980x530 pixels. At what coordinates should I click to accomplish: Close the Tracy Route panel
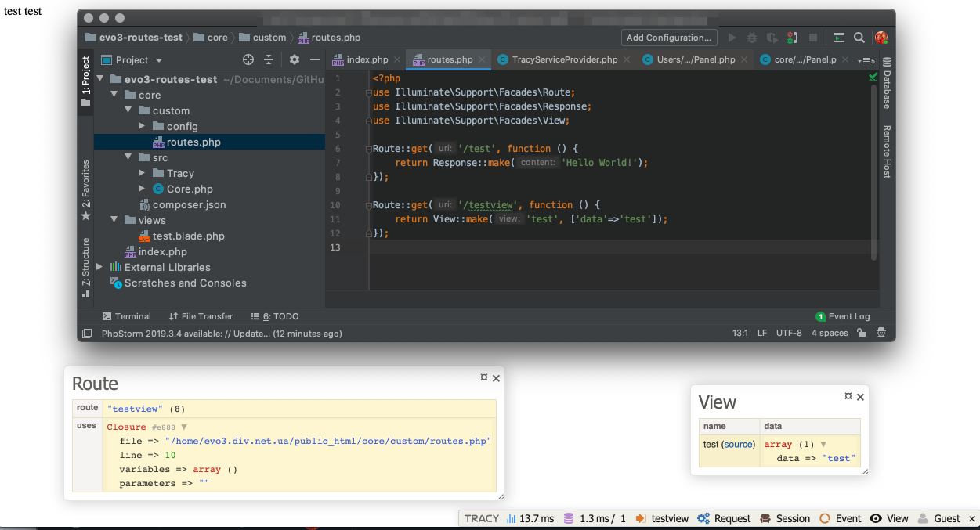click(496, 378)
